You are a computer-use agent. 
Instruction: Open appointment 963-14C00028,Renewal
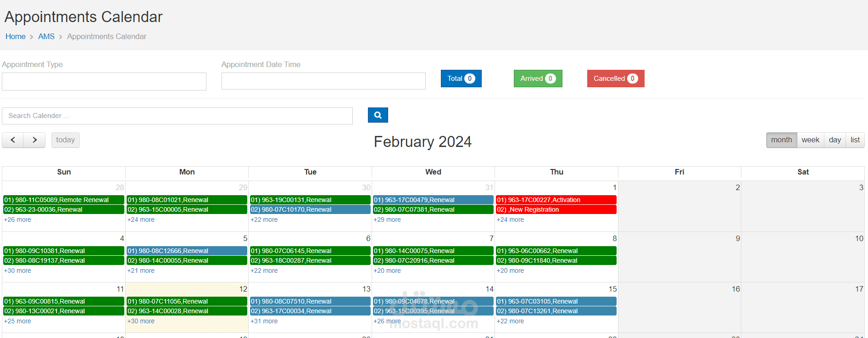(187, 311)
